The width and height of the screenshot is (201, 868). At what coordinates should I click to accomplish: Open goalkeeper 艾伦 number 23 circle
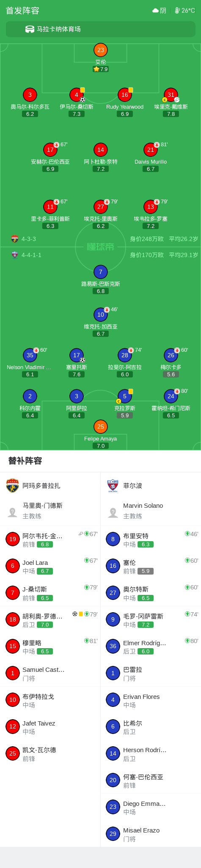[x=101, y=50]
